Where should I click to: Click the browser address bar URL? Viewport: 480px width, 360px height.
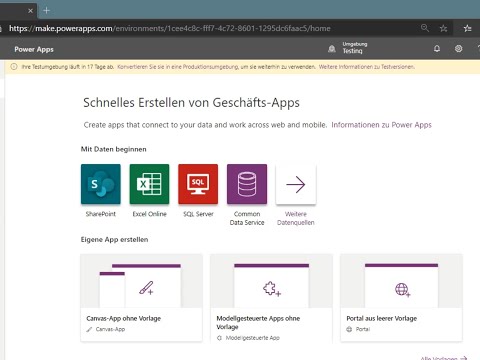tap(170, 28)
